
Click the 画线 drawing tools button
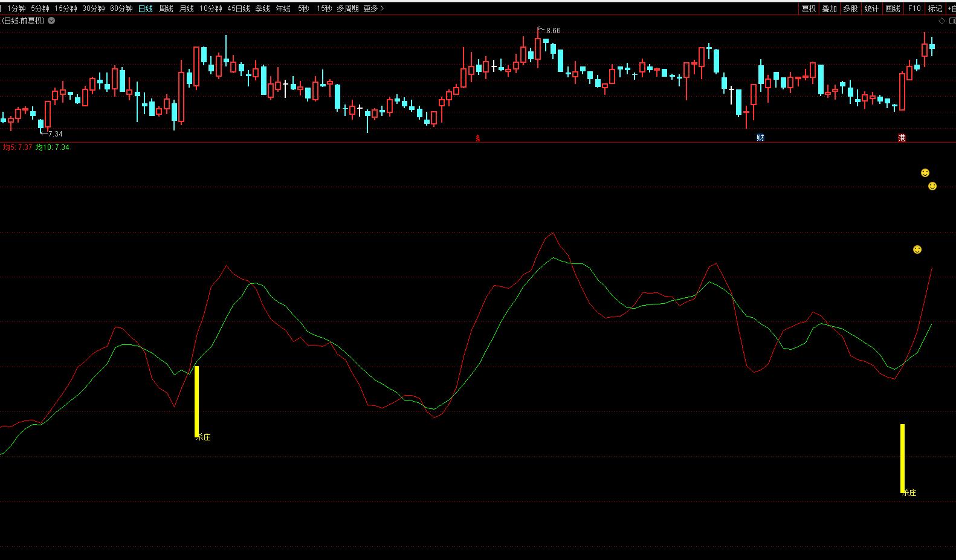[x=893, y=8]
